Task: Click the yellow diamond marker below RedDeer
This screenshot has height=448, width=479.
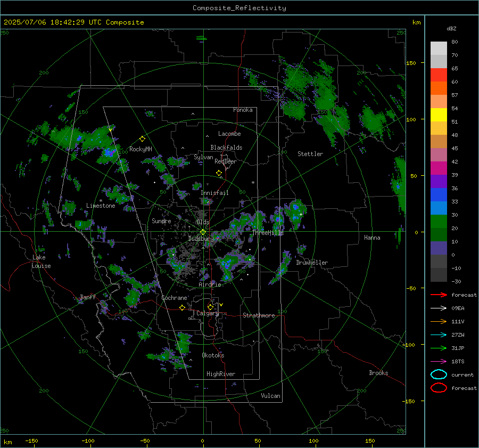Action: click(219, 173)
